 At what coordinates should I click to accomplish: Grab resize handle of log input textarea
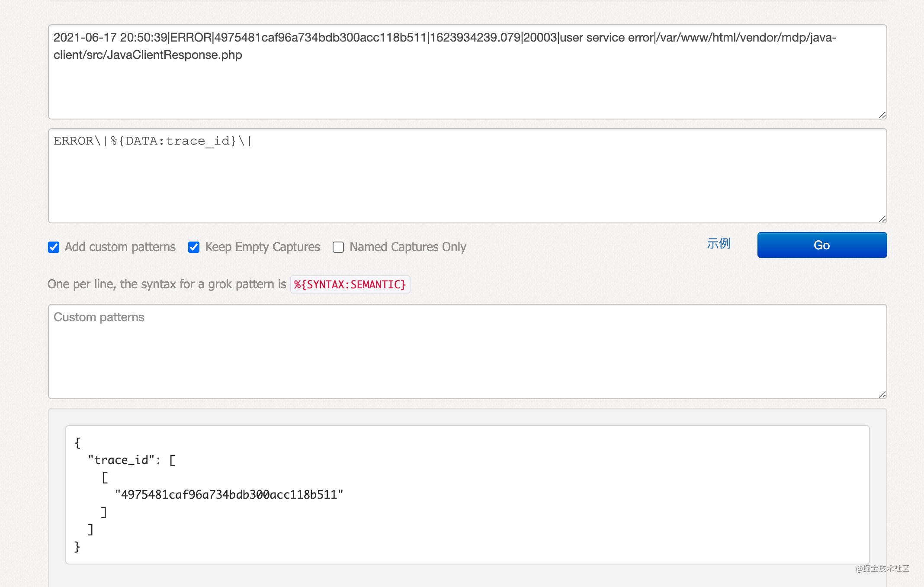[x=882, y=115]
